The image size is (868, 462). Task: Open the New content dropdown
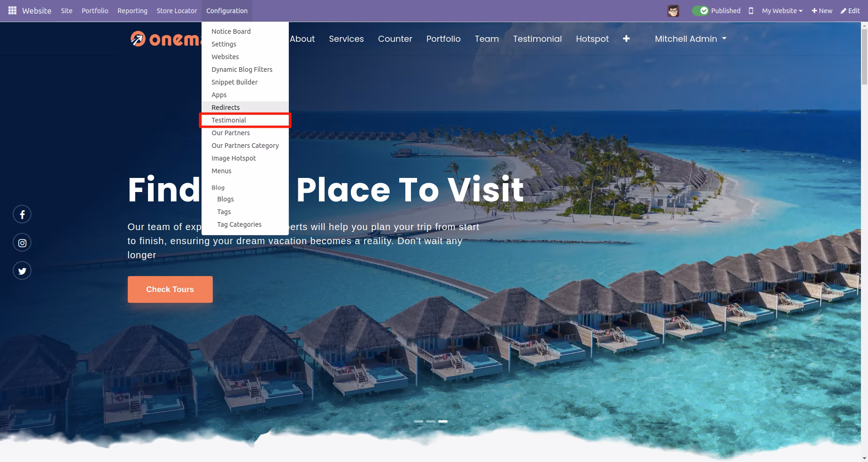(822, 11)
